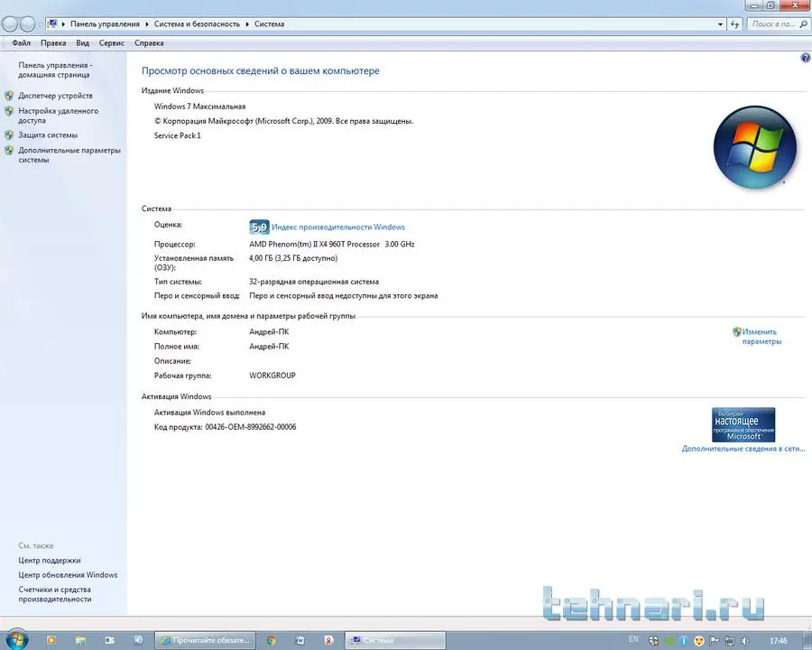The width and height of the screenshot is (812, 650).
Task: Select the 'WORKGROUP' workgroup value
Action: pyautogui.click(x=272, y=376)
